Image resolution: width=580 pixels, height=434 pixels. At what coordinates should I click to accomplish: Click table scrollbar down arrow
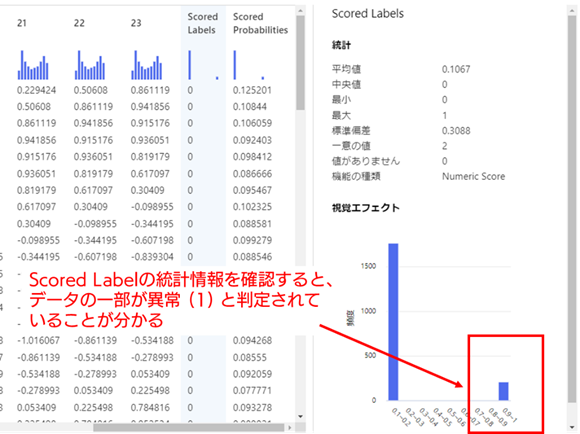point(300,417)
